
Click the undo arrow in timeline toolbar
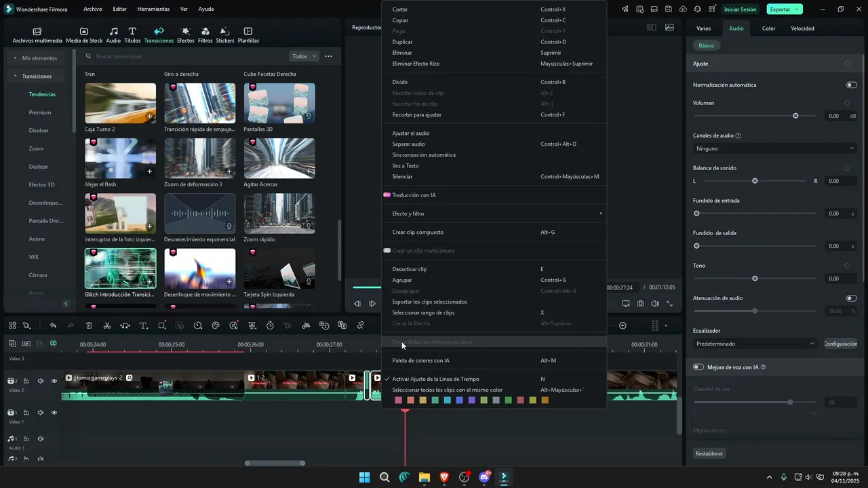click(x=53, y=325)
